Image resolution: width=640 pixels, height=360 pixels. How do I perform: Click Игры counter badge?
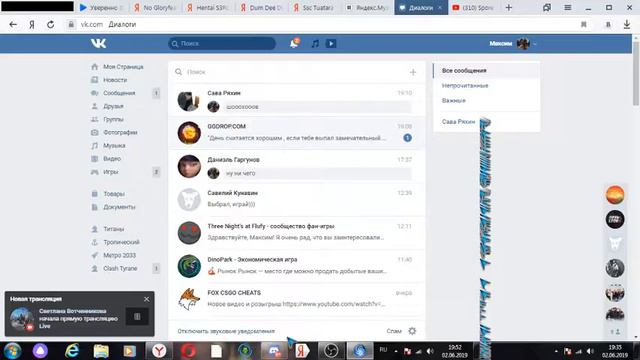(156, 172)
